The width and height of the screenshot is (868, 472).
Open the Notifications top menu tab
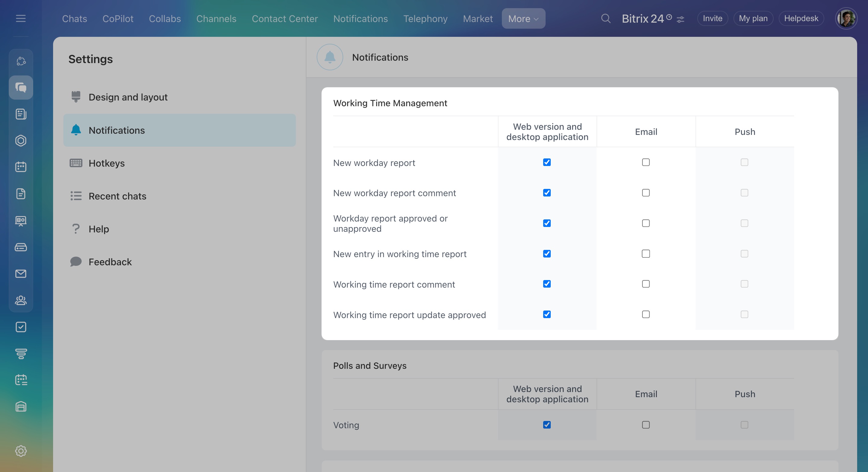pos(360,18)
